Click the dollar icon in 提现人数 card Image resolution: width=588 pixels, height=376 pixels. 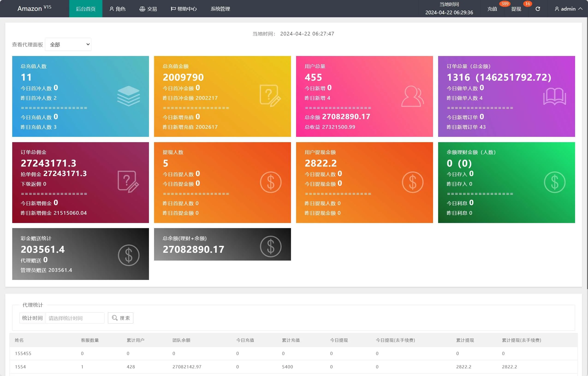pyautogui.click(x=271, y=182)
